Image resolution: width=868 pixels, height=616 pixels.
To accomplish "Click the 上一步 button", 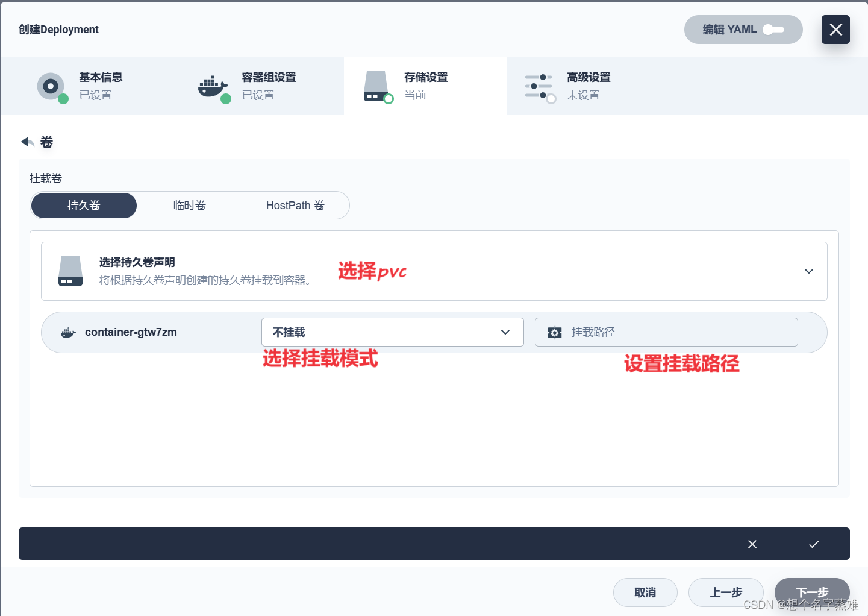I will pyautogui.click(x=726, y=592).
